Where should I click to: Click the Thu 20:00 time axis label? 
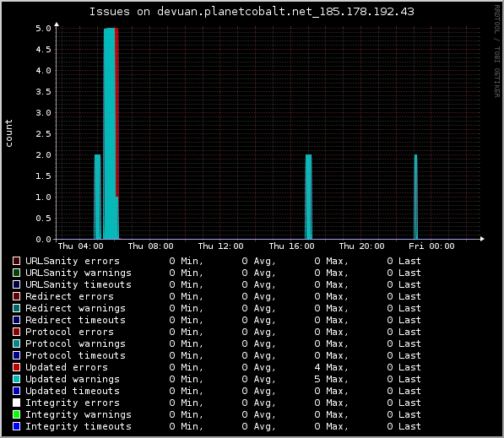point(361,246)
